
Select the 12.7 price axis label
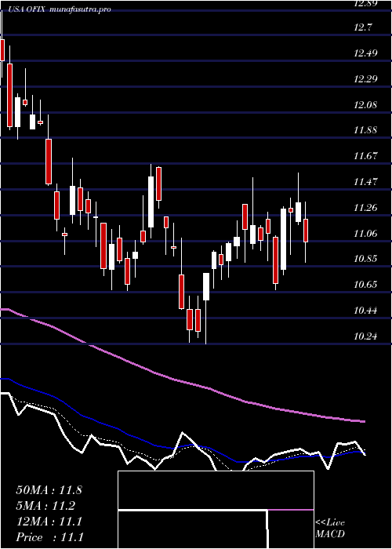click(x=364, y=27)
